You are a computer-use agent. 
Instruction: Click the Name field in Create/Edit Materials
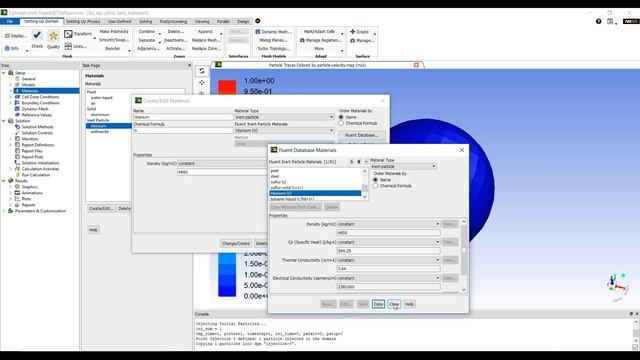pos(183,117)
